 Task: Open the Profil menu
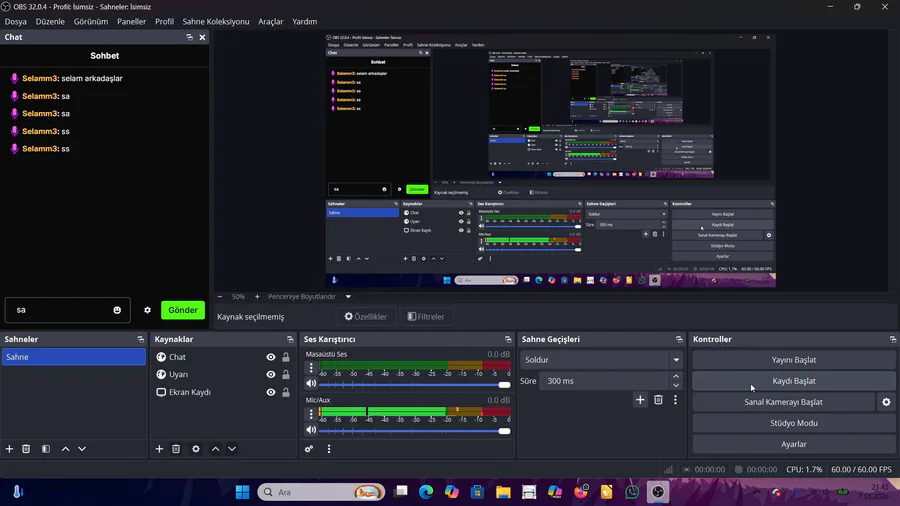[164, 21]
